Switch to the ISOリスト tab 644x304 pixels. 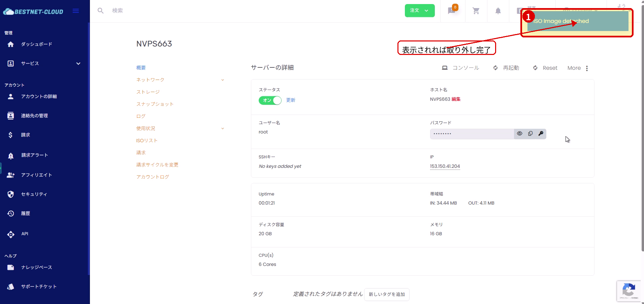point(146,140)
